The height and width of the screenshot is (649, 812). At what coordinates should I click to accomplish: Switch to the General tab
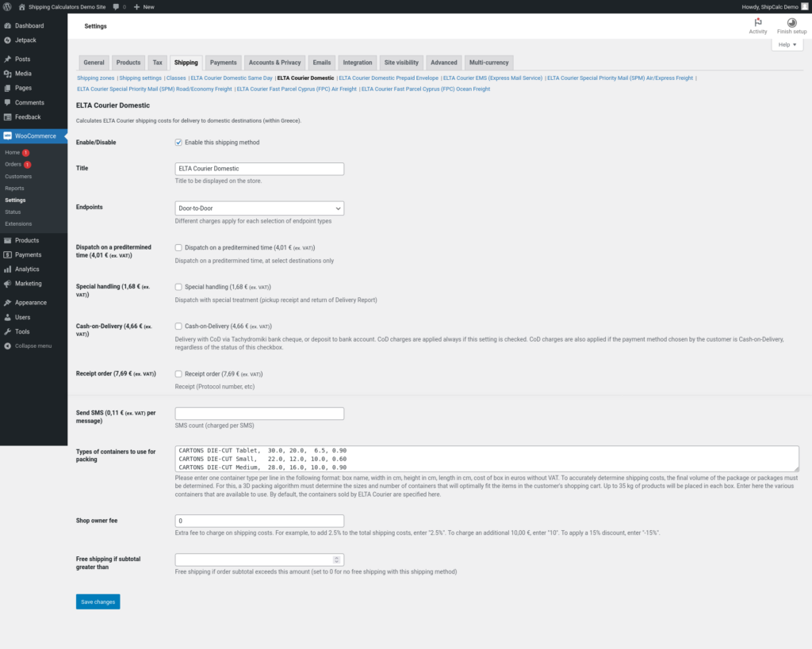(x=94, y=63)
